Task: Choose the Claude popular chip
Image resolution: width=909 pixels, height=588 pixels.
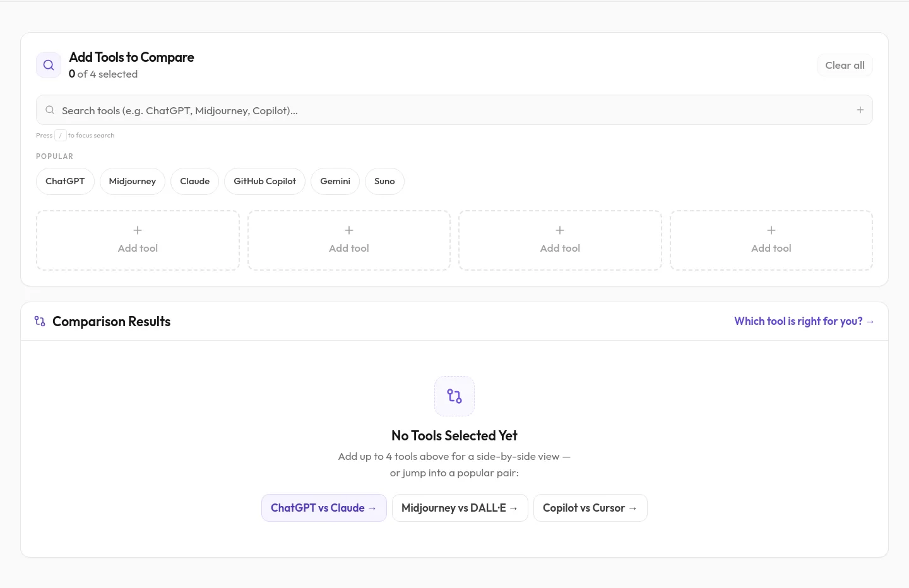Action: click(x=195, y=181)
